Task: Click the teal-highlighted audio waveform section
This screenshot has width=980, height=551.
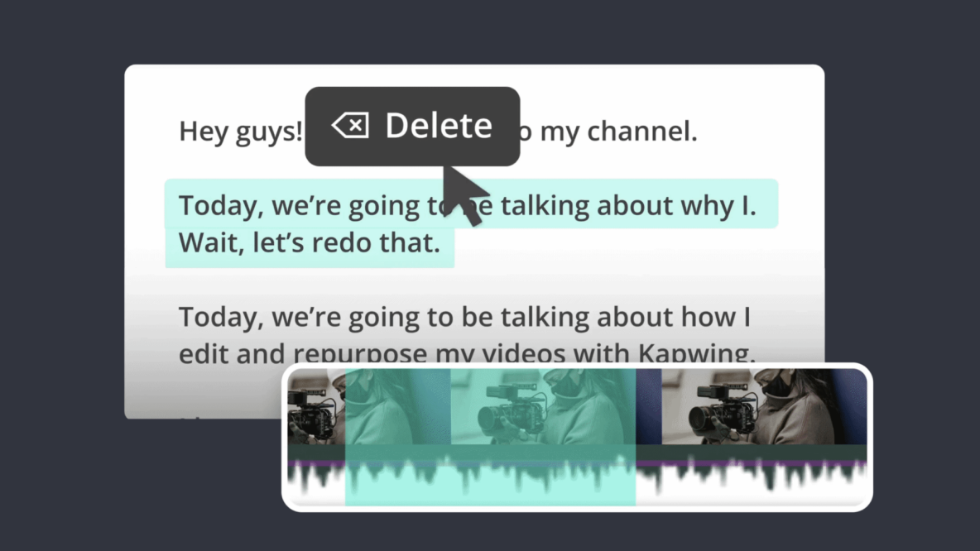Action: (488, 480)
